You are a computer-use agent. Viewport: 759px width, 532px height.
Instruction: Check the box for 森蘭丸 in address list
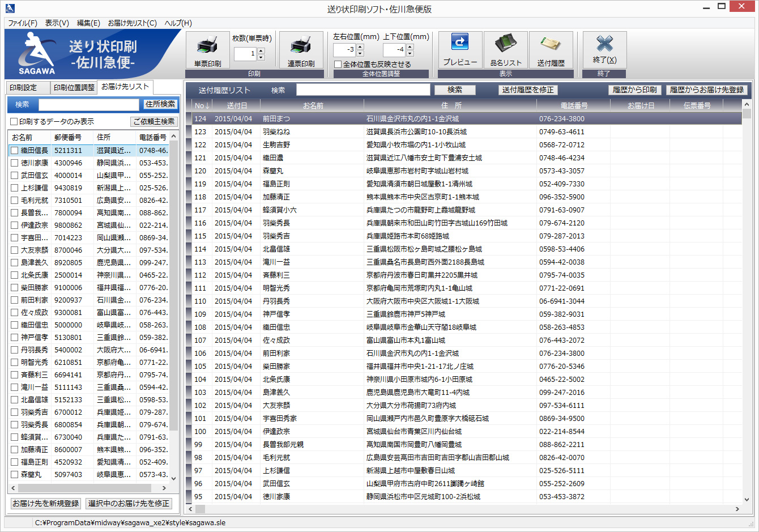click(15, 475)
